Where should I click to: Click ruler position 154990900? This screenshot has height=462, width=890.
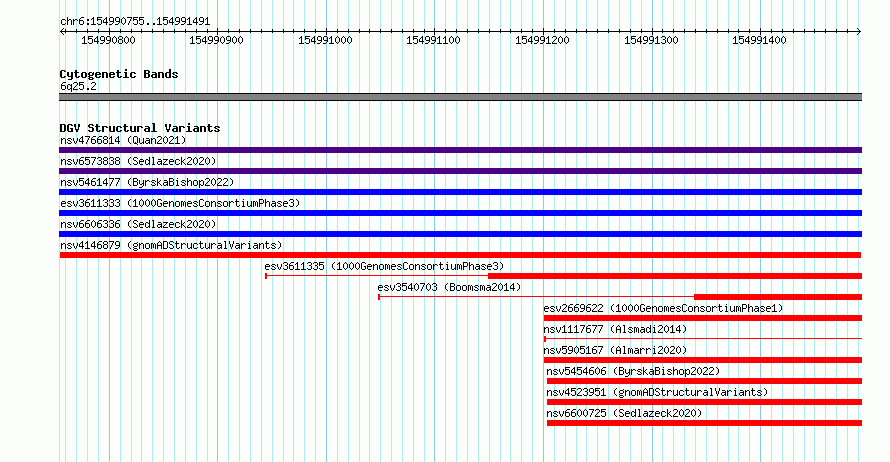pos(216,40)
